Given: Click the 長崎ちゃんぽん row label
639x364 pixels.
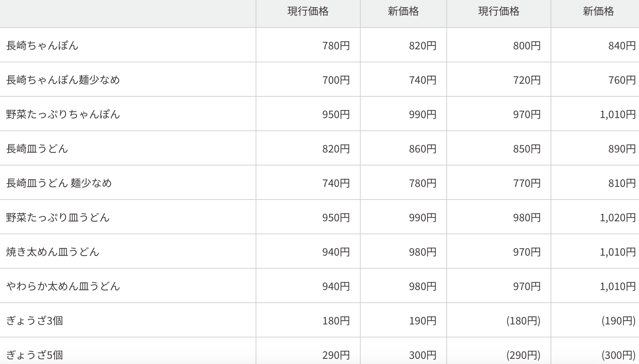Looking at the screenshot, I should coord(42,45).
